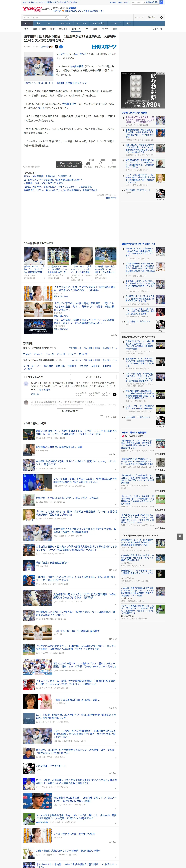The width and height of the screenshot is (186, 868).
Task: Share the first comment on X
Action: 115,394
